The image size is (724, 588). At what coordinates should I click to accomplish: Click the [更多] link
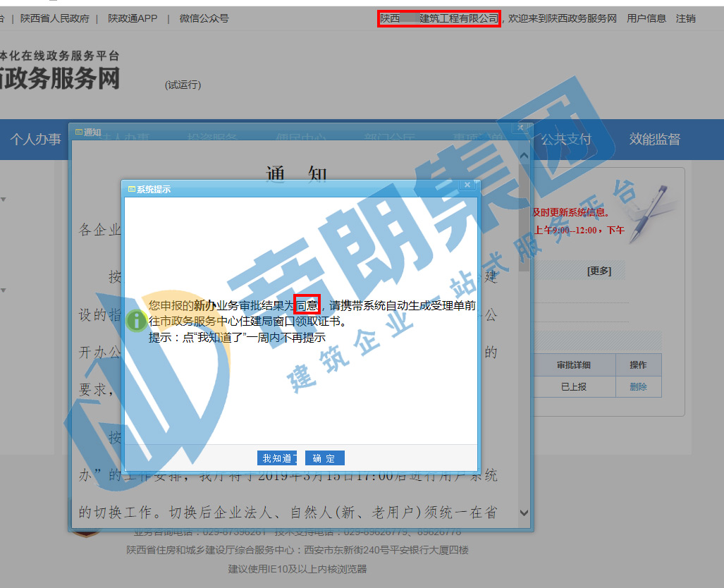[599, 271]
